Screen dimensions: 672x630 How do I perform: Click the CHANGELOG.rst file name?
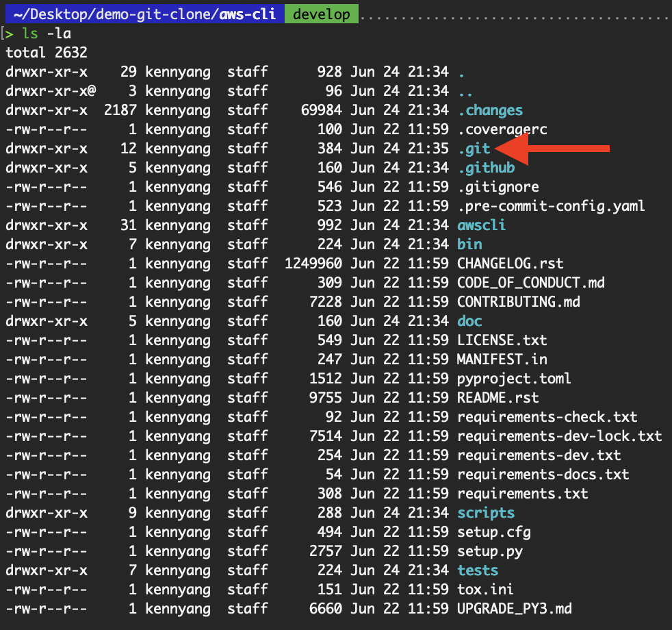pyautogui.click(x=510, y=264)
